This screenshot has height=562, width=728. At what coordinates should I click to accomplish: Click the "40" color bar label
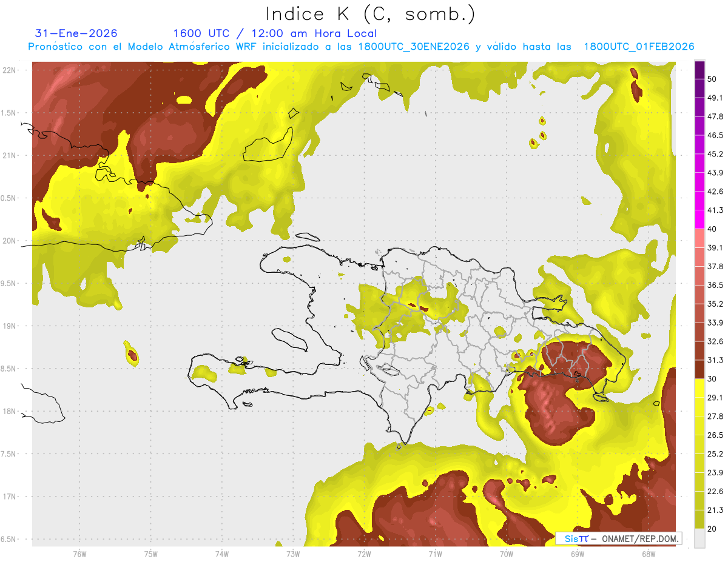pos(712,229)
